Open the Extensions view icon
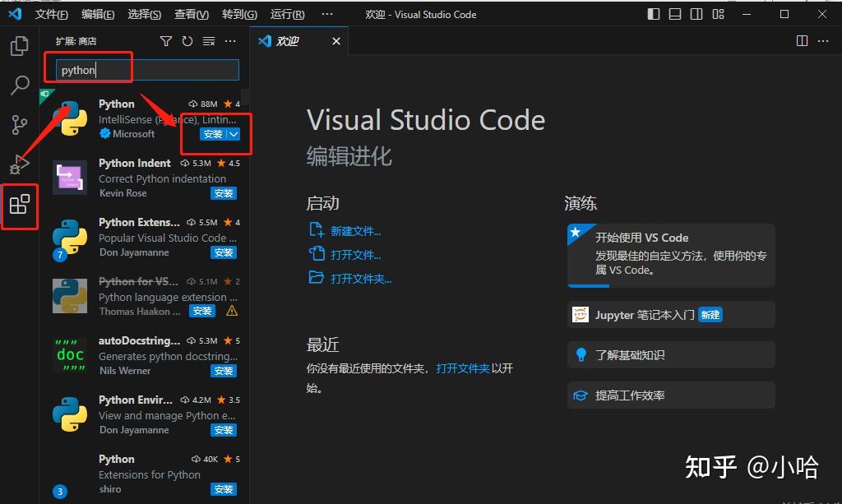The image size is (842, 504). [x=20, y=205]
